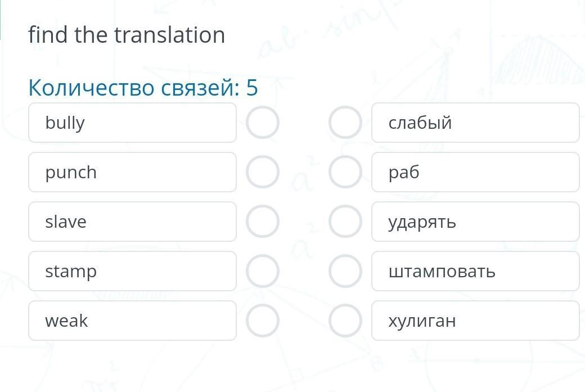Viewport: 585px width, 392px height.
Task: Click the штамповать translation box
Action: coord(475,271)
